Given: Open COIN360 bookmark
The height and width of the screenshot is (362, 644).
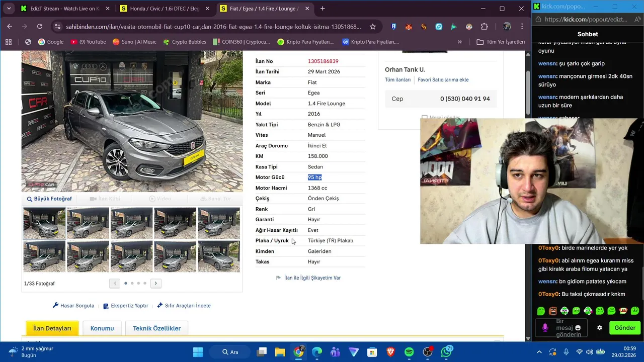Looking at the screenshot, I should 241,42.
